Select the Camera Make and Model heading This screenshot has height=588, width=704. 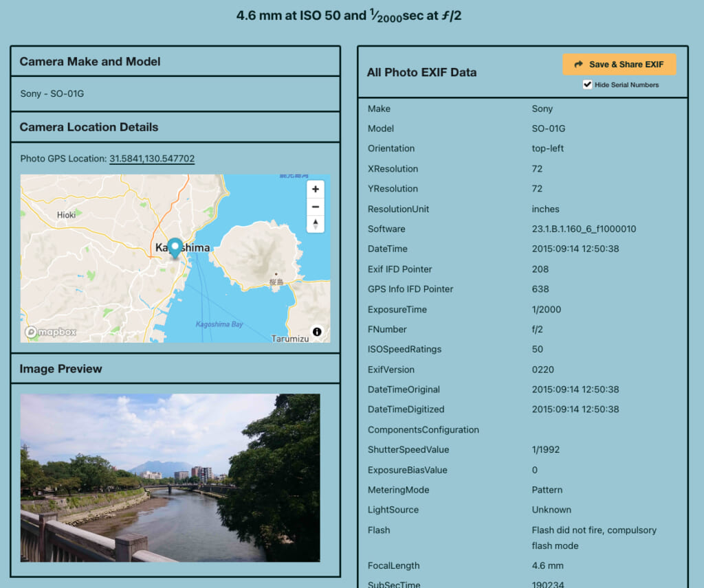(90, 62)
